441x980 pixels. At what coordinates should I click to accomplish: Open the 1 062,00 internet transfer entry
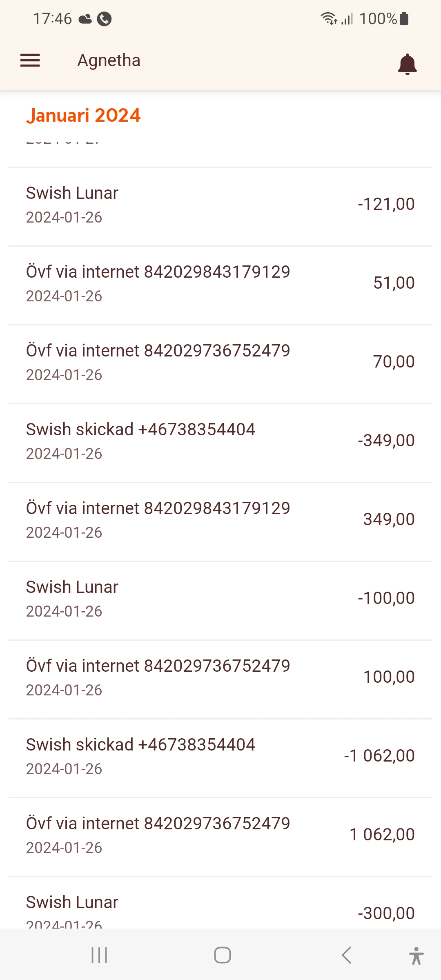tap(220, 835)
